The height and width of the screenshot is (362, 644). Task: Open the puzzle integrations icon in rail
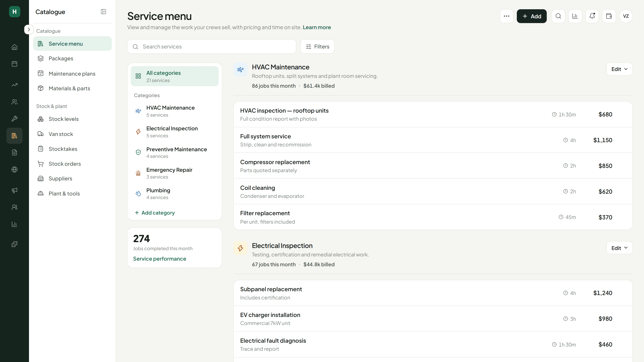14,244
